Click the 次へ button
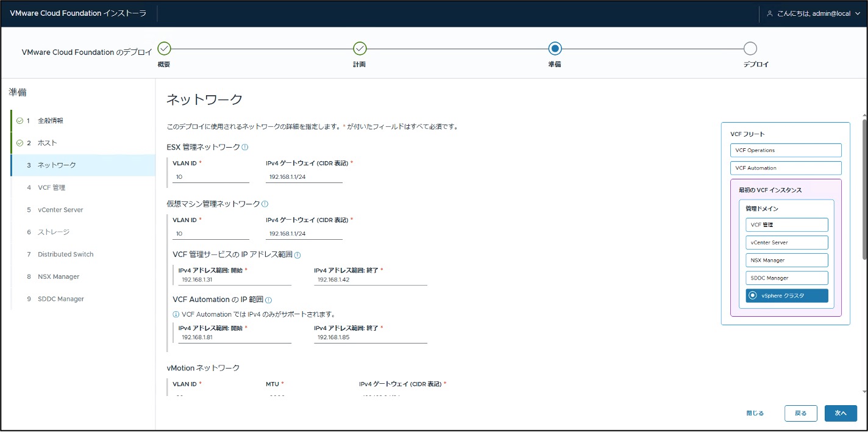Image resolution: width=868 pixels, height=432 pixels. [841, 413]
